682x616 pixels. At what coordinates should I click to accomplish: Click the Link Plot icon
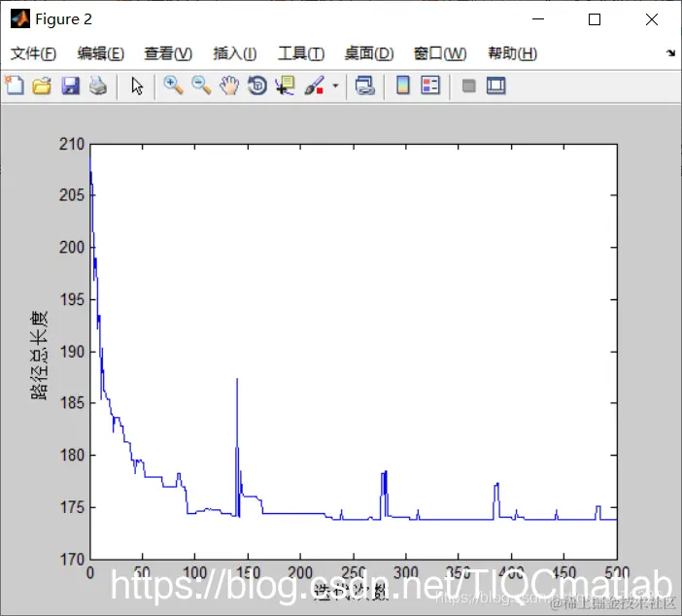[x=365, y=86]
